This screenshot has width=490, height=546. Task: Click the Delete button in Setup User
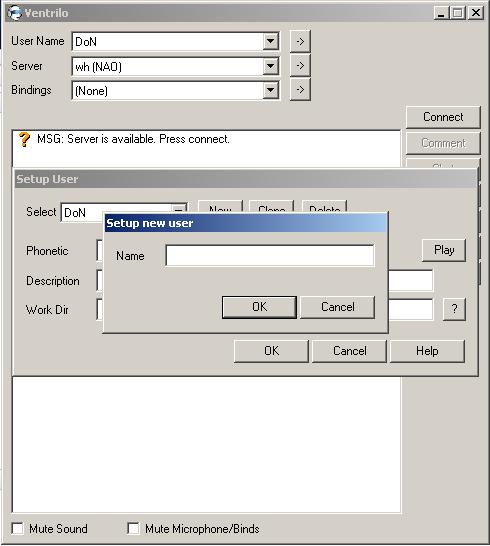(324, 207)
